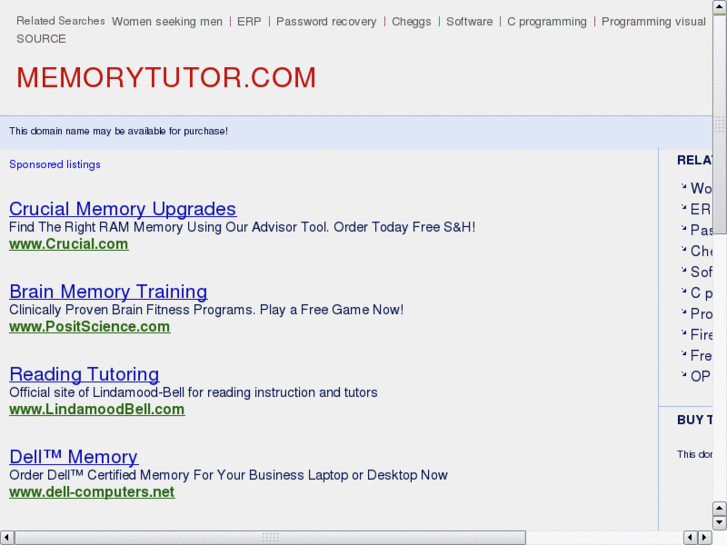Click the ERP related search link

click(x=249, y=21)
